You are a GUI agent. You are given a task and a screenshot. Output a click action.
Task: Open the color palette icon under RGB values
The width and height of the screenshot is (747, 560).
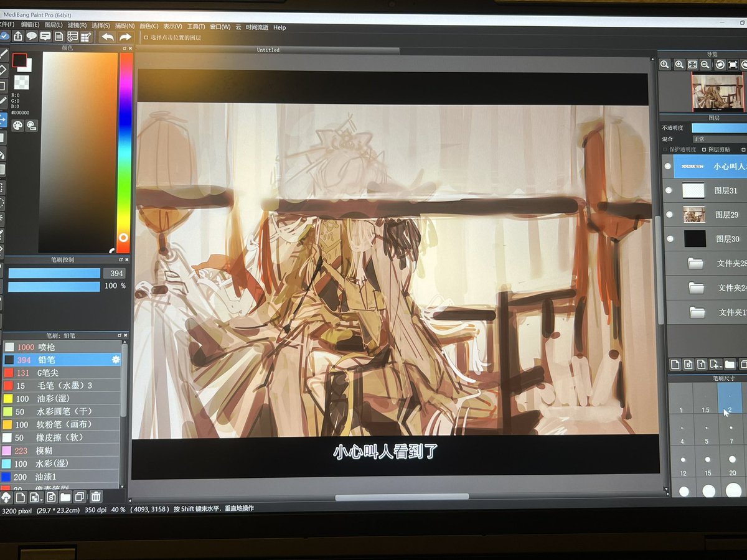tap(17, 126)
